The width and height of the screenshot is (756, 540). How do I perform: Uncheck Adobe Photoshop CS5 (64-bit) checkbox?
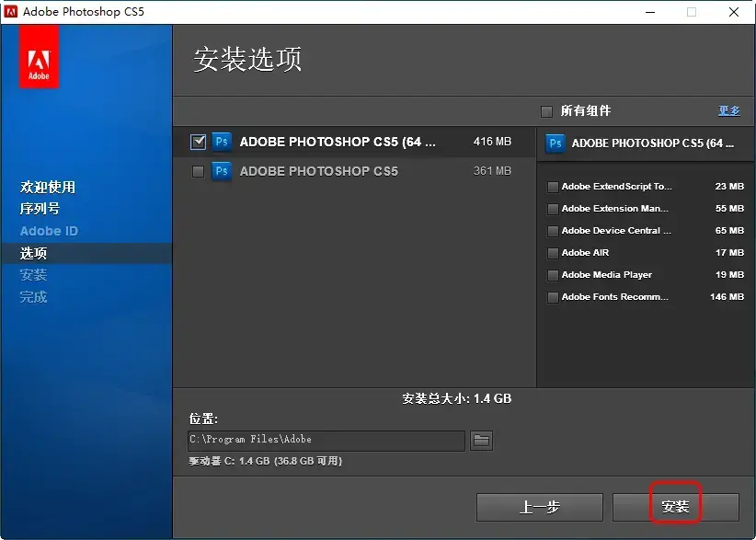pyautogui.click(x=198, y=142)
